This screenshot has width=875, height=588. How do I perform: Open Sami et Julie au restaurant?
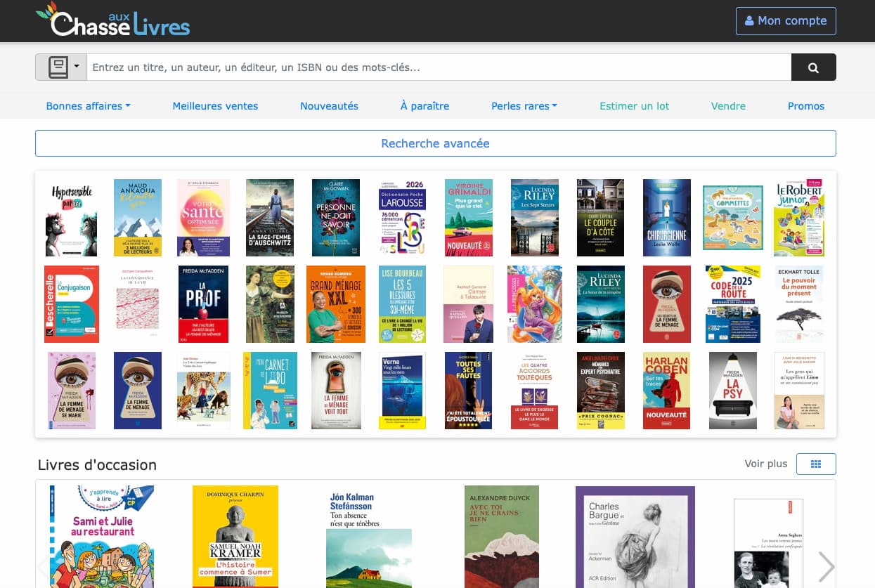click(103, 537)
